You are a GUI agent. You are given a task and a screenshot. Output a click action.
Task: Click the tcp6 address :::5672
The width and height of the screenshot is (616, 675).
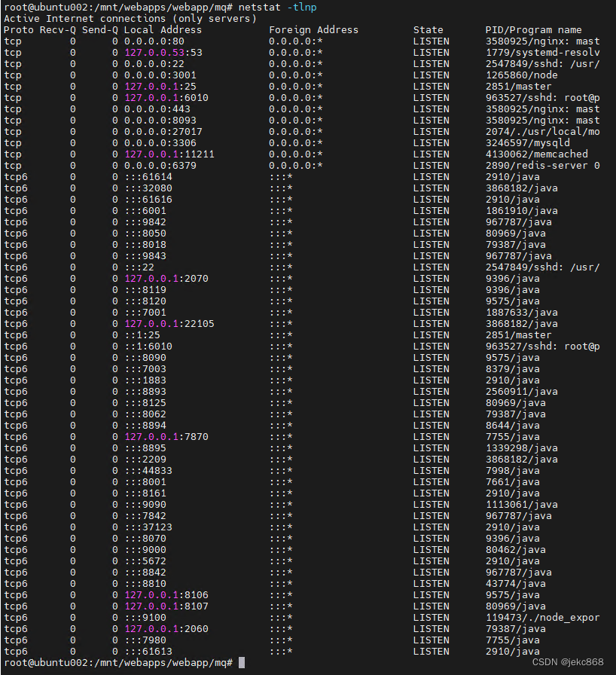pyautogui.click(x=145, y=561)
